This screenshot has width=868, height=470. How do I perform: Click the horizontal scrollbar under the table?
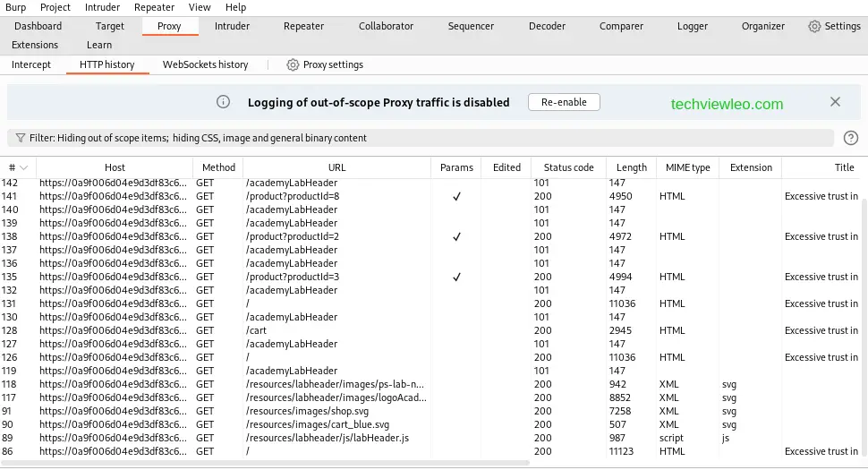(268, 463)
